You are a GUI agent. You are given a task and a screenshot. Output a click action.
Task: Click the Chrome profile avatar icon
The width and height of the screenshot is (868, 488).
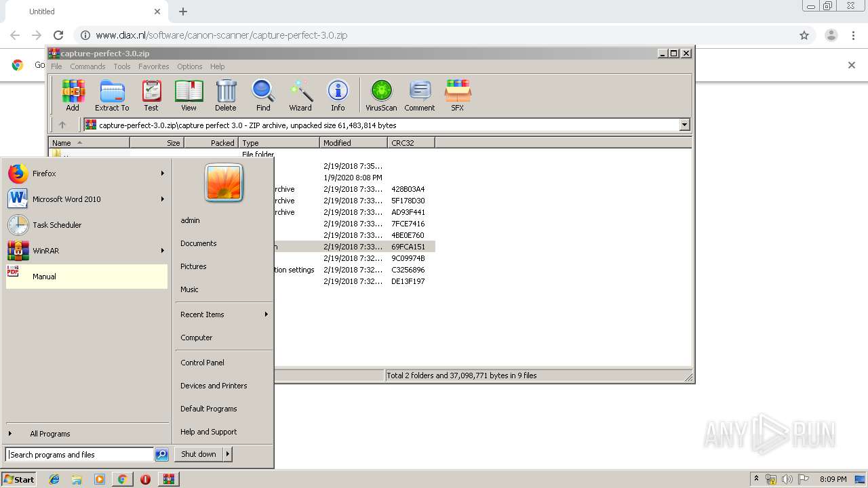click(x=831, y=35)
